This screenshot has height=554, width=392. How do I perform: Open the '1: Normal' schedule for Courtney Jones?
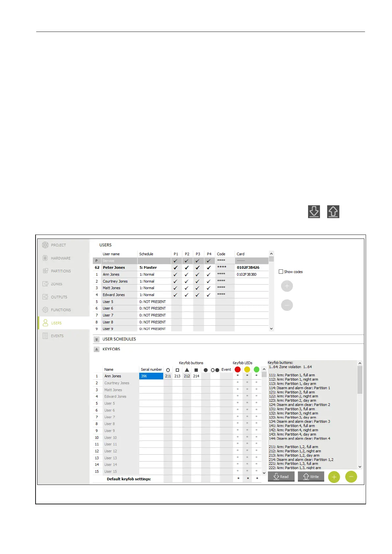click(154, 281)
